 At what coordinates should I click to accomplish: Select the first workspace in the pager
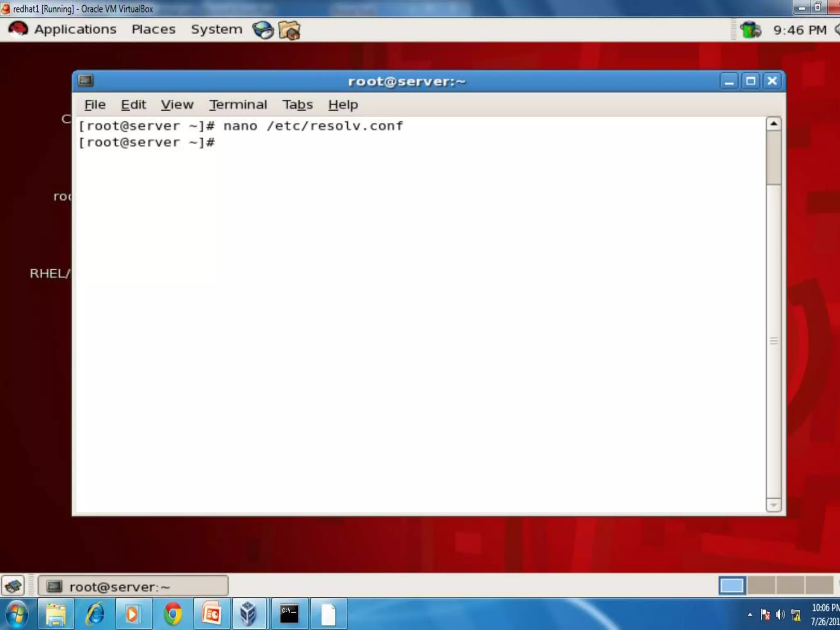tap(732, 585)
